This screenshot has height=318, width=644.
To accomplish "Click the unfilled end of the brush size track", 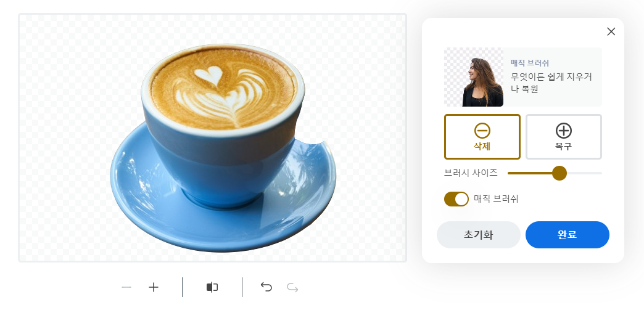I will tap(584, 173).
